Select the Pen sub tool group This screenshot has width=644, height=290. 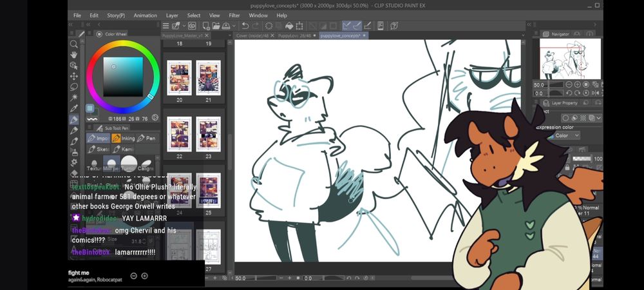pyautogui.click(x=147, y=139)
